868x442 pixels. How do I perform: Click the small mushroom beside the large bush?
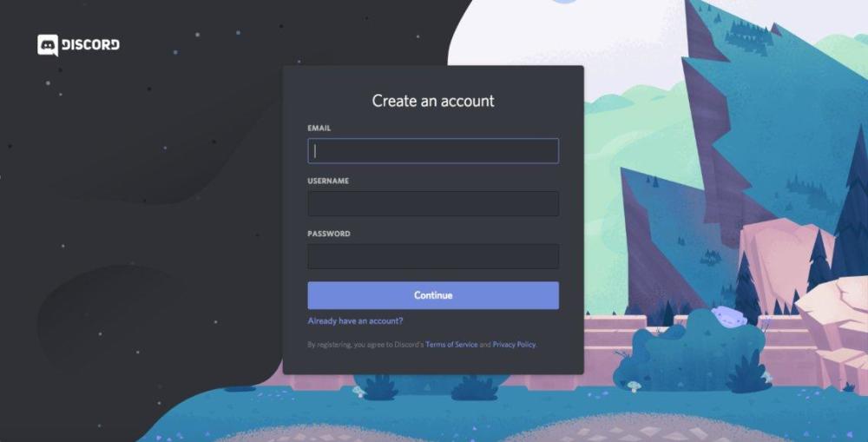tap(635, 386)
